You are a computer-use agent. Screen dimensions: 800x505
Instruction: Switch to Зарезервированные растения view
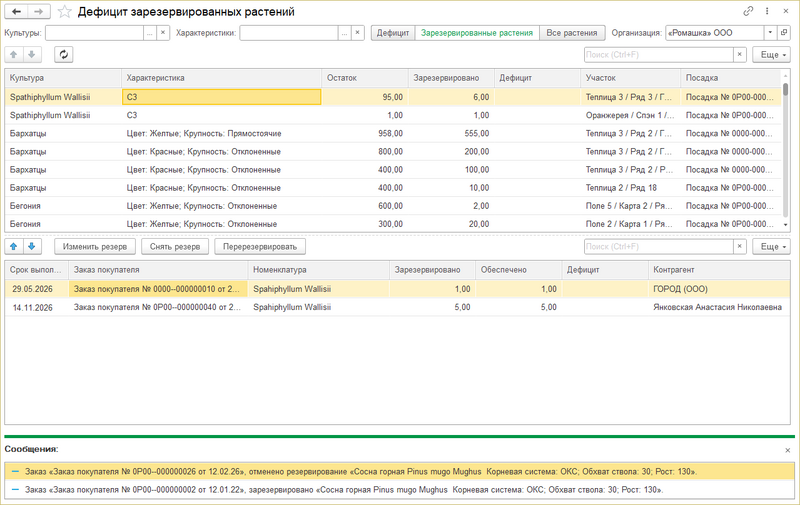tap(477, 33)
